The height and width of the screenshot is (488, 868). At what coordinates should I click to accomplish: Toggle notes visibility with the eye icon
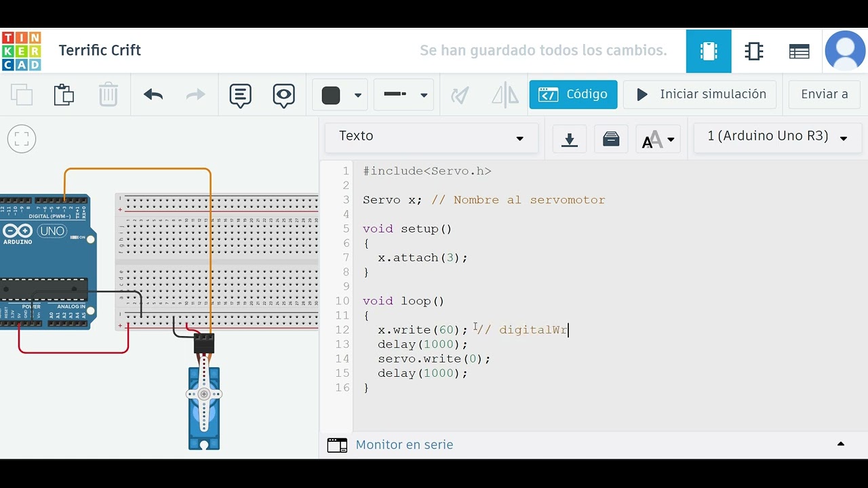[283, 96]
